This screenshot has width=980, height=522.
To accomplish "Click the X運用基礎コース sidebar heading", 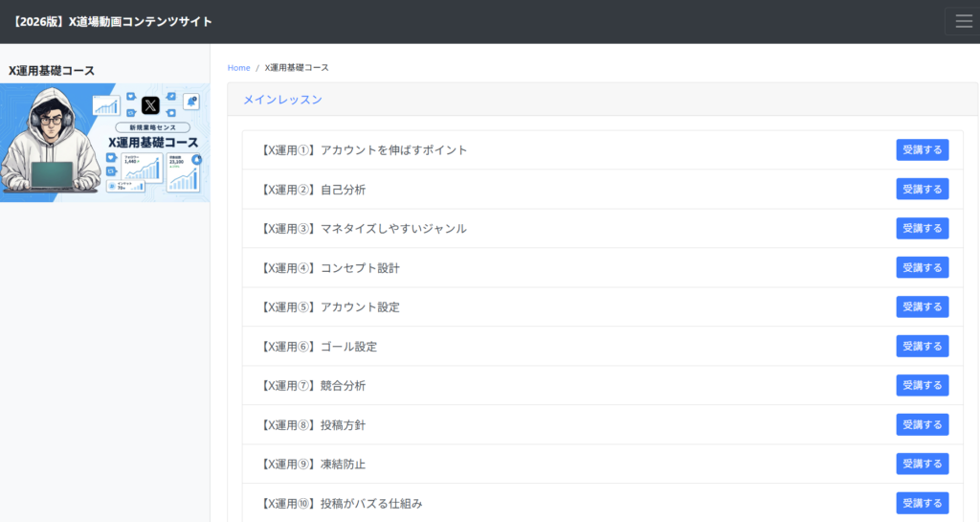I will click(52, 70).
